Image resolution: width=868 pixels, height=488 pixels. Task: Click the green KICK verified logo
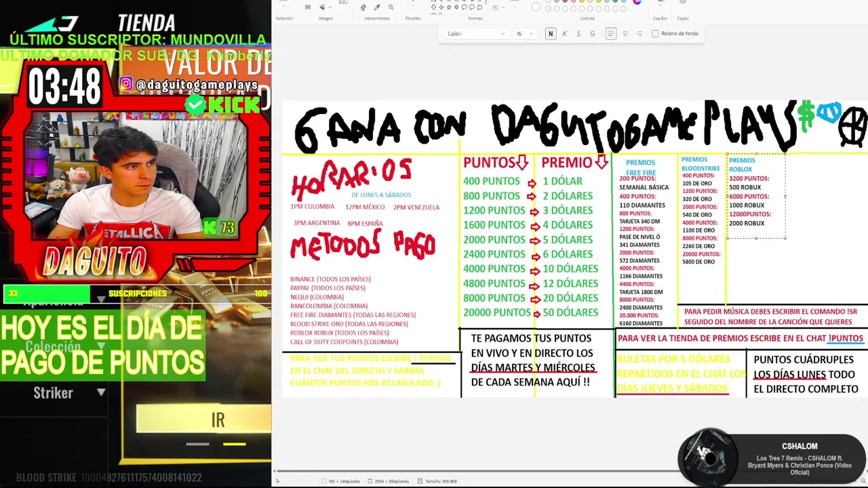tap(222, 104)
